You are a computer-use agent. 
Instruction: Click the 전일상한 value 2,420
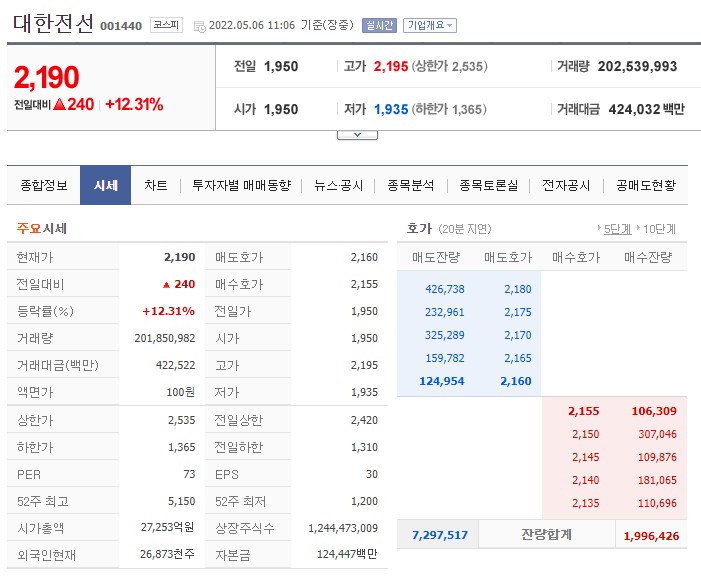point(364,420)
